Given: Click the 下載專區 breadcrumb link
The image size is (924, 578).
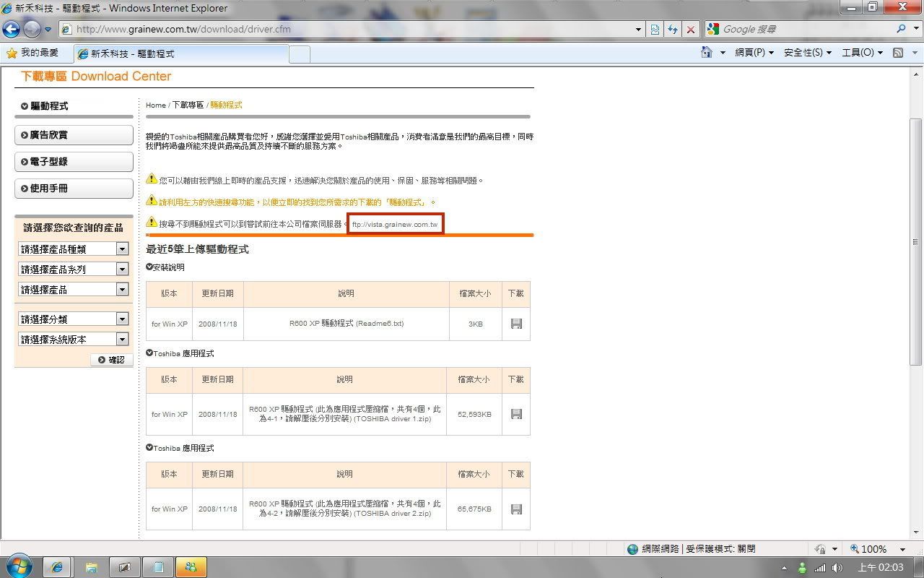Looking at the screenshot, I should [x=188, y=105].
